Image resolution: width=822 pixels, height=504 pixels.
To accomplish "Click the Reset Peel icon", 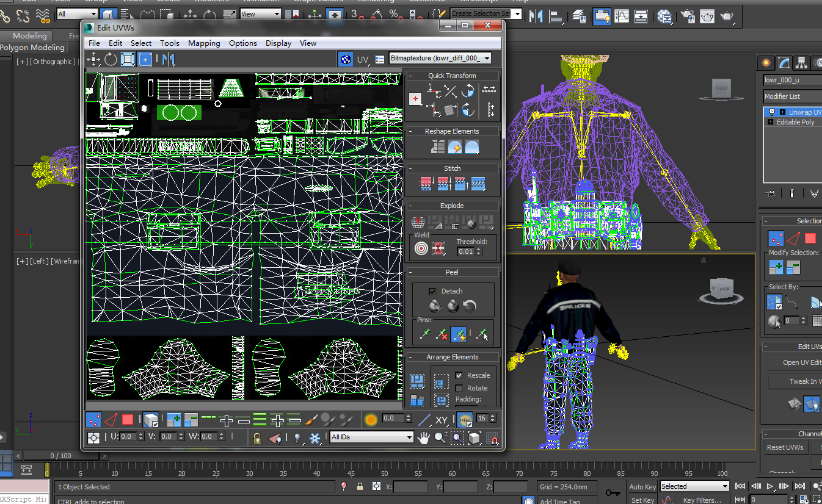I will tap(469, 306).
